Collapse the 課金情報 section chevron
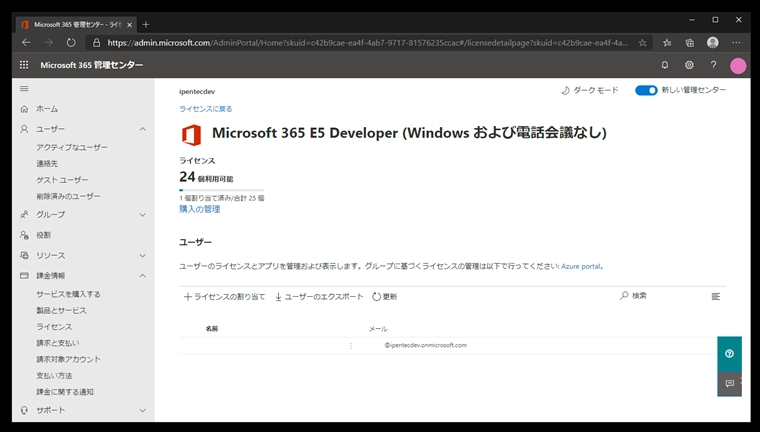 [x=142, y=275]
